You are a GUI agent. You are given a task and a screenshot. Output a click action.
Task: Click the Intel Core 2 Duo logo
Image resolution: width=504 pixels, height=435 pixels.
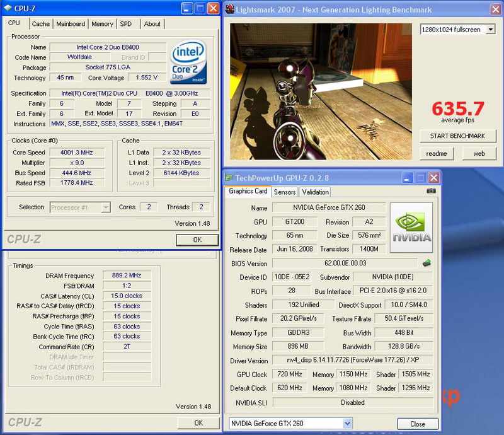point(188,62)
